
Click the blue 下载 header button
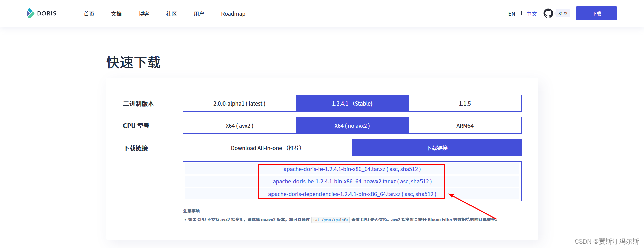point(596,13)
